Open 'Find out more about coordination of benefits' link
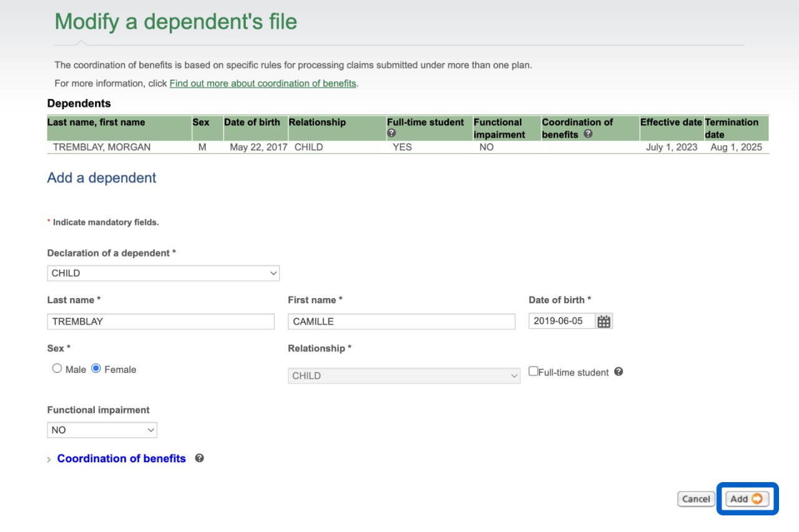Image resolution: width=799 pixels, height=532 pixels. coord(263,83)
